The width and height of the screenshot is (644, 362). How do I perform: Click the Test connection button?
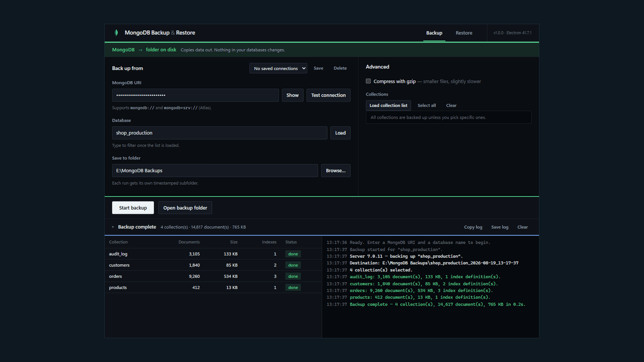(x=328, y=95)
